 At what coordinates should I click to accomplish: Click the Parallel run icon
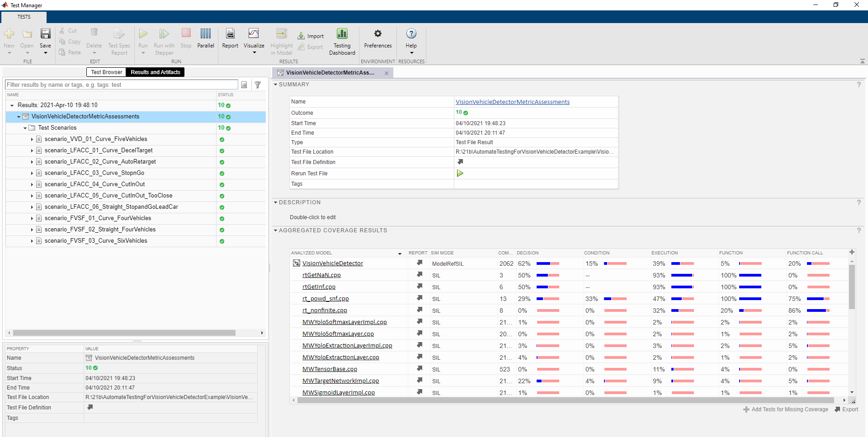coord(206,34)
